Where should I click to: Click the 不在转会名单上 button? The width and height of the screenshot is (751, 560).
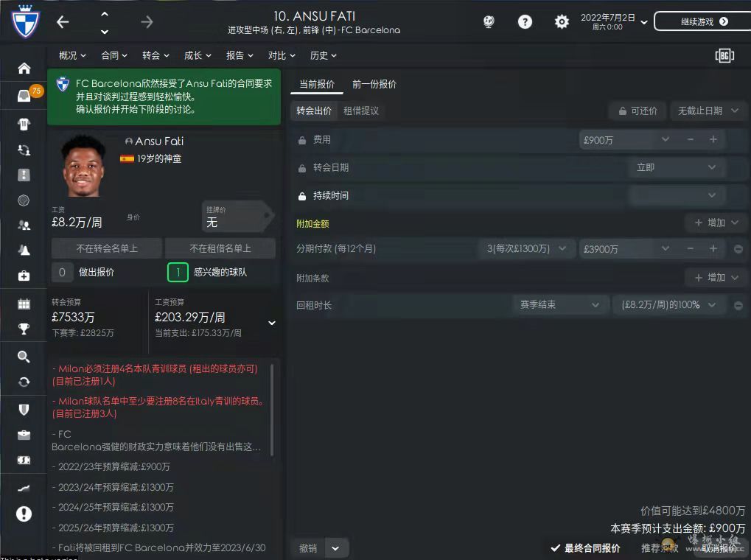[x=107, y=248]
